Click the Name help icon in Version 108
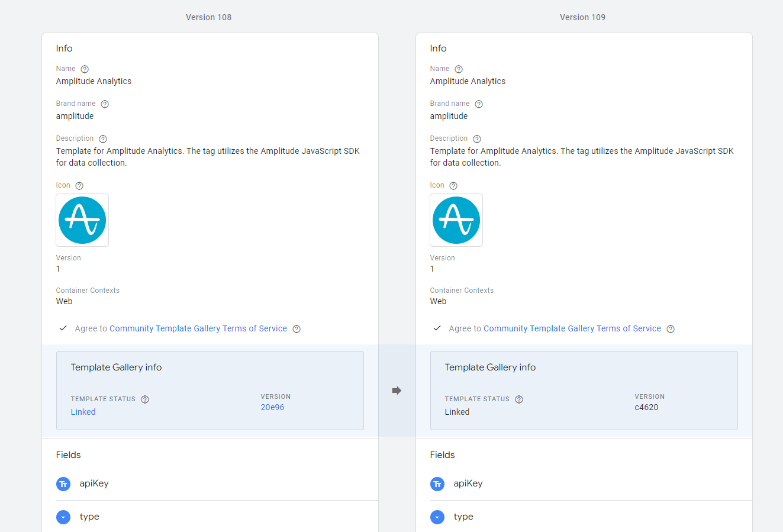 [85, 69]
